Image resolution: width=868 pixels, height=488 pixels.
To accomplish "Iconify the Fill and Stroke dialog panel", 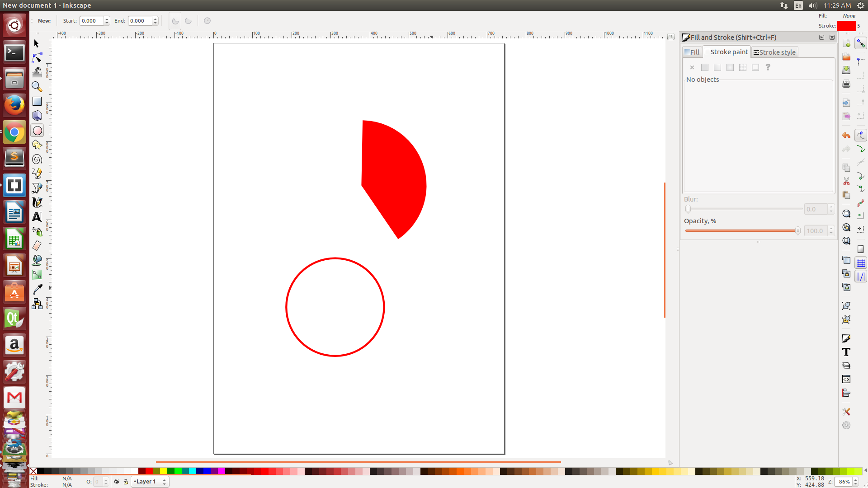I will (821, 38).
